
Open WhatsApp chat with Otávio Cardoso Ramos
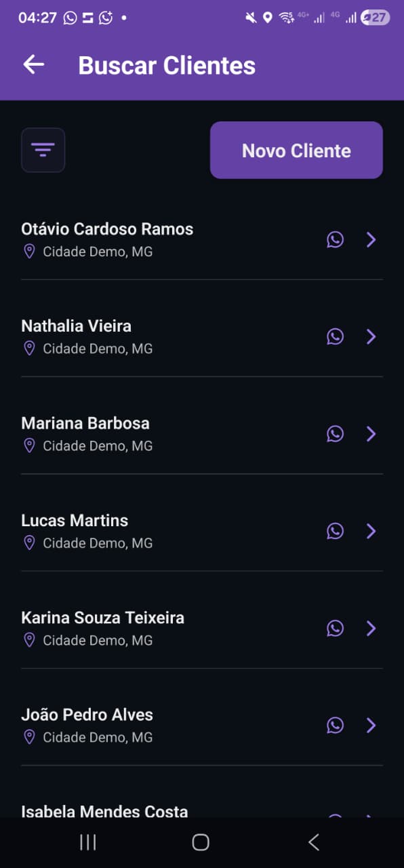tap(335, 239)
